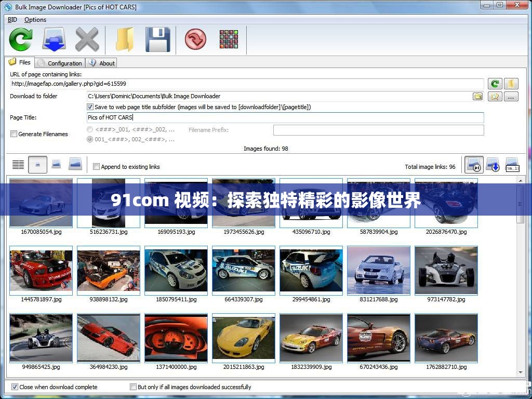Enable Generate Filenames checkbox
The width and height of the screenshot is (532, 399).
click(x=14, y=134)
